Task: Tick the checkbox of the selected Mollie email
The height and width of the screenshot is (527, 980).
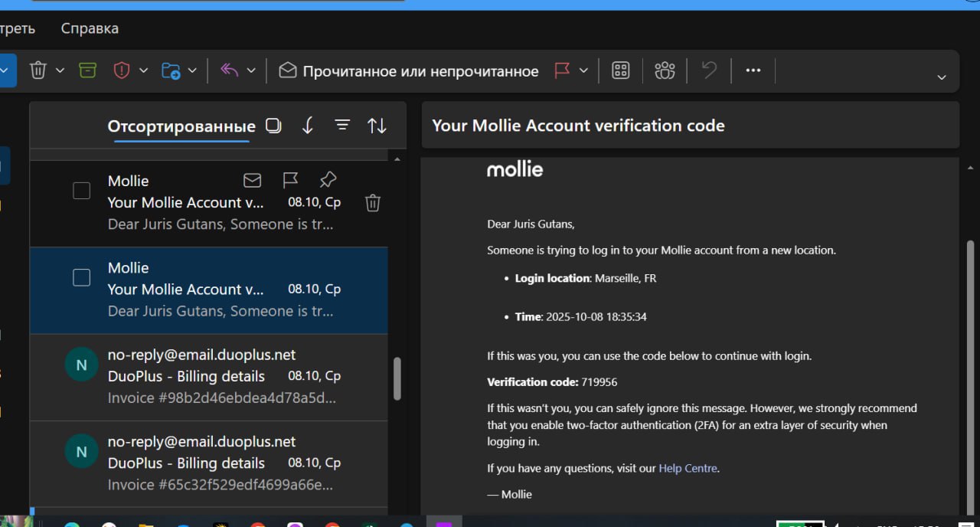Action: click(x=81, y=277)
